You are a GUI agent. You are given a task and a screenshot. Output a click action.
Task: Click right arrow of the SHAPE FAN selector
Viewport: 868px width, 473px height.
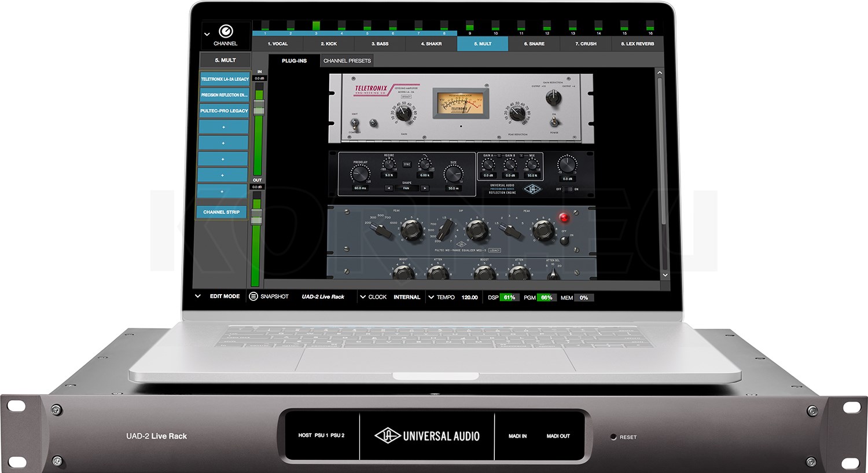point(424,188)
